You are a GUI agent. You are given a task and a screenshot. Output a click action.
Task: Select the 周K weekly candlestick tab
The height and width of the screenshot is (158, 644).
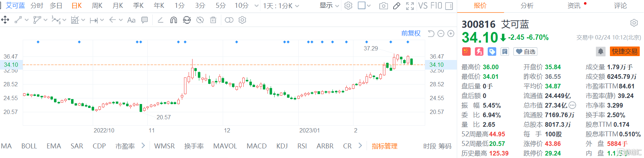(x=97, y=6)
